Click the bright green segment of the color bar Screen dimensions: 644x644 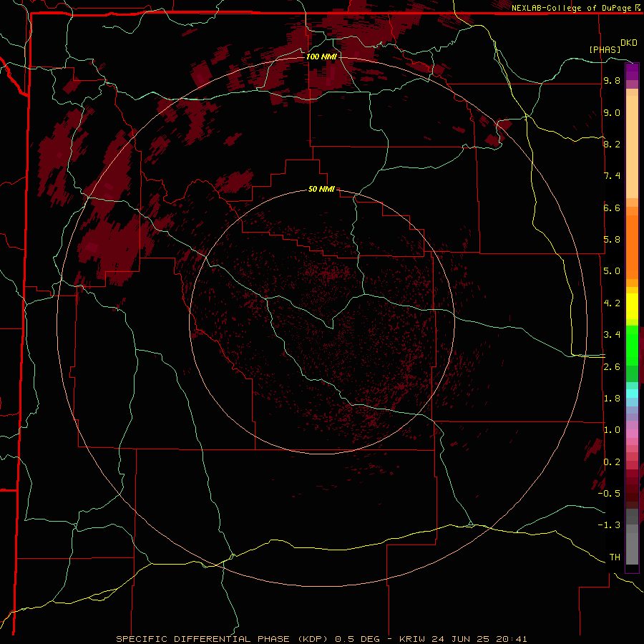coord(632,345)
